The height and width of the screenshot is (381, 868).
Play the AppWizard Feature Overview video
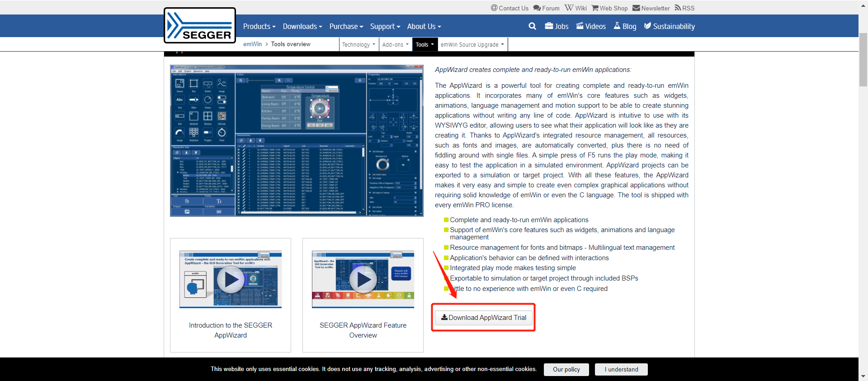tap(363, 280)
